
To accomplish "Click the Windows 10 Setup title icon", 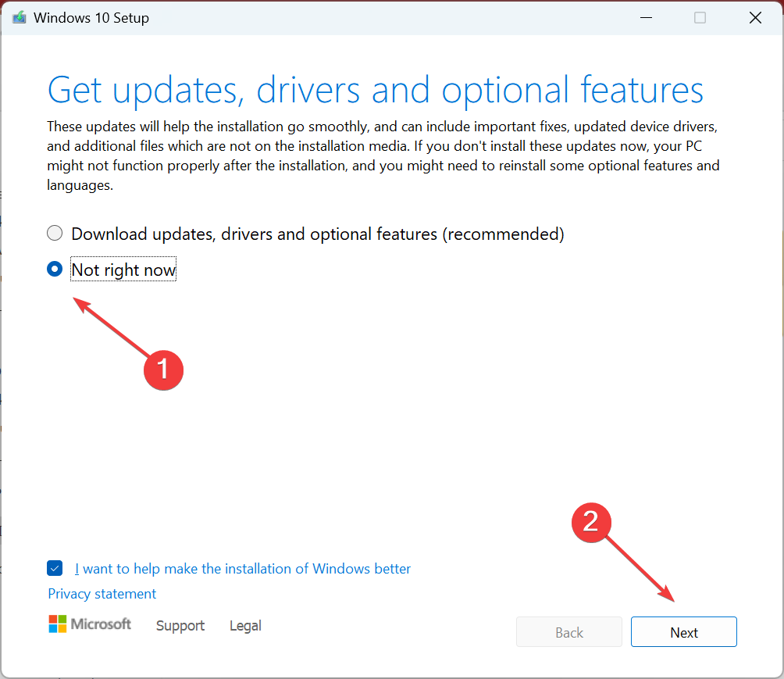I will coord(19,17).
